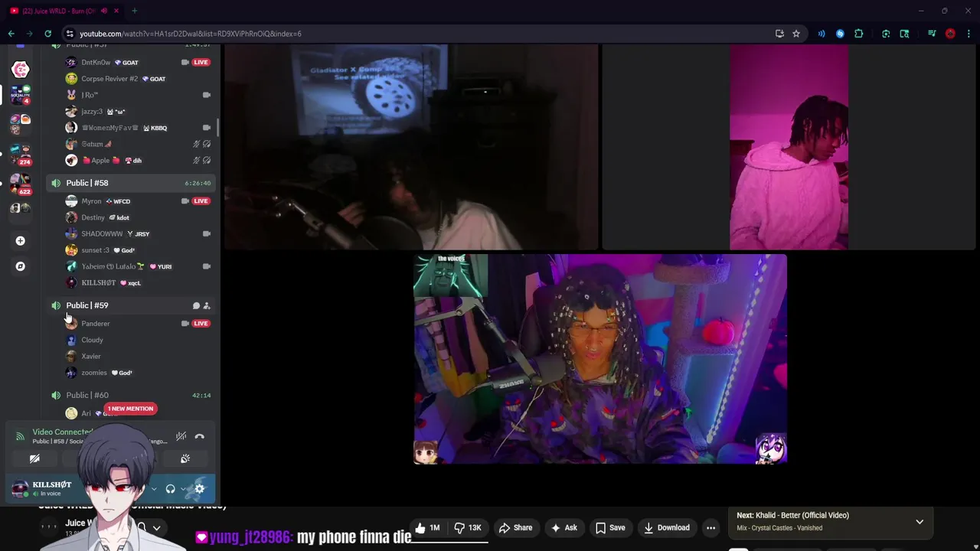
Task: Open the server folder with the 622 badge
Action: click(20, 183)
